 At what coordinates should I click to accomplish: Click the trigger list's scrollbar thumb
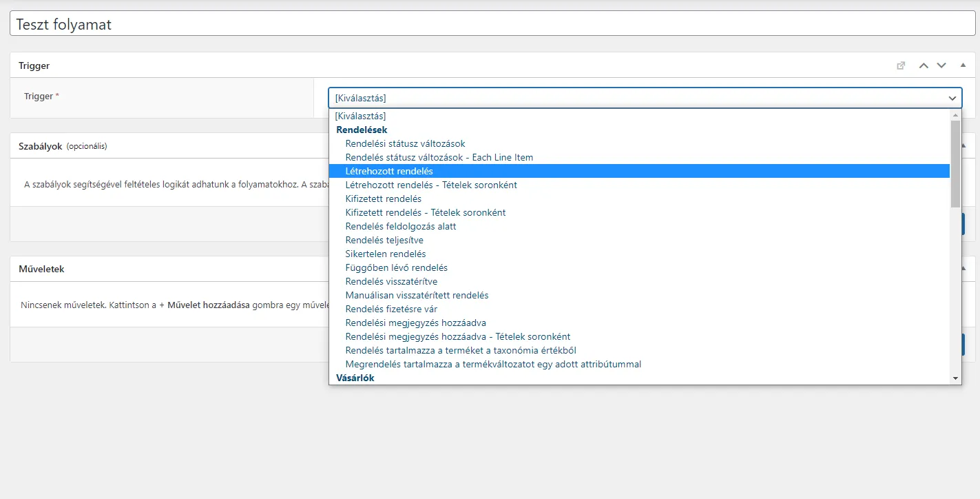pos(955,164)
